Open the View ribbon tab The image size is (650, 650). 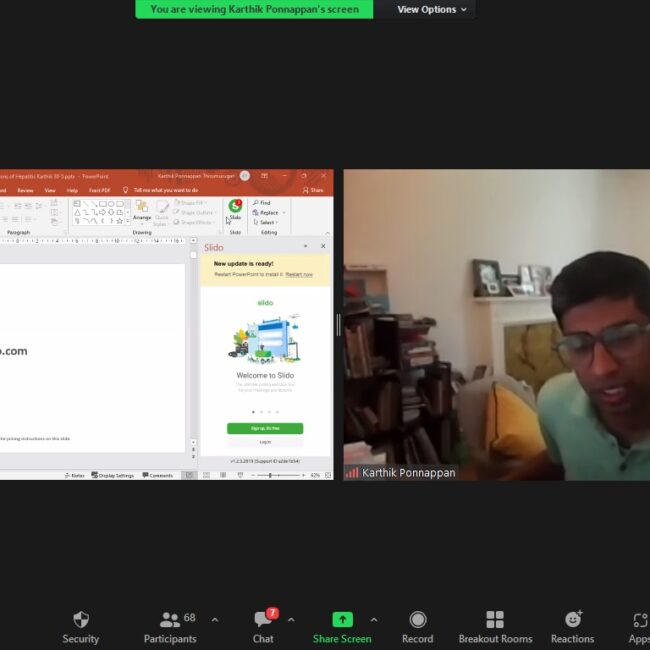[x=50, y=190]
